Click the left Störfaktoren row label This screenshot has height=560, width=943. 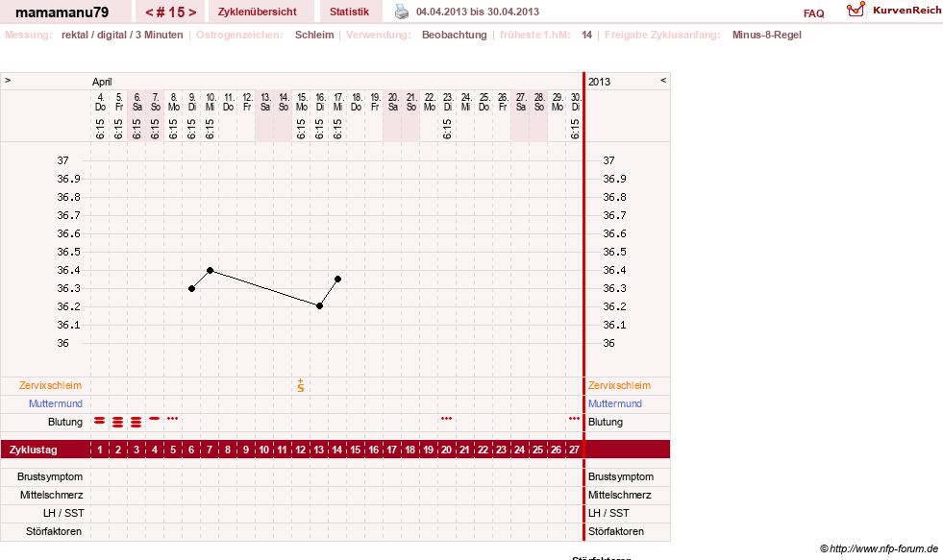click(x=54, y=531)
